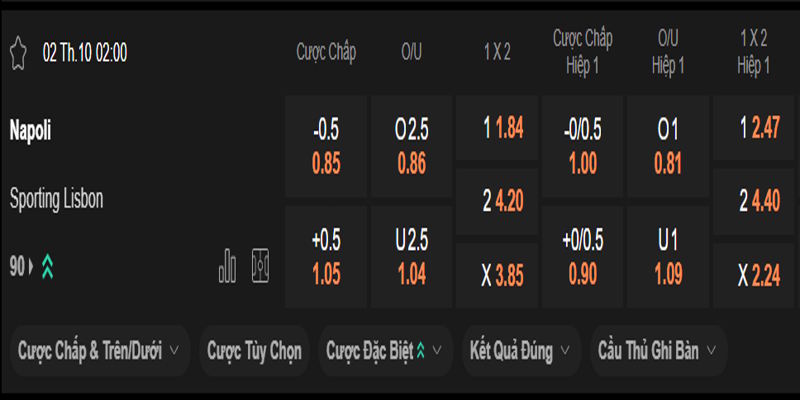Open the football pitch live view icon

pos(261,265)
